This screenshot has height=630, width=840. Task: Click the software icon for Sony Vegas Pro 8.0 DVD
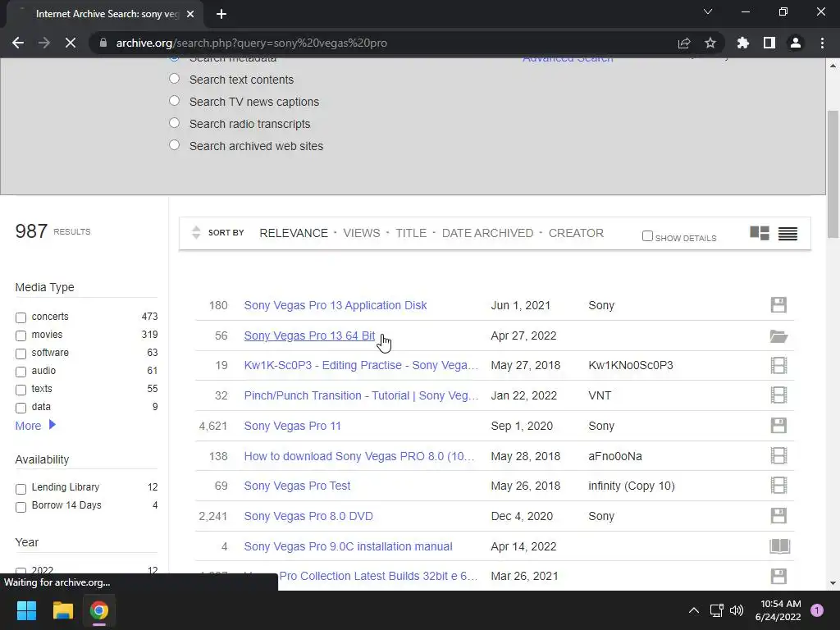coord(778,516)
